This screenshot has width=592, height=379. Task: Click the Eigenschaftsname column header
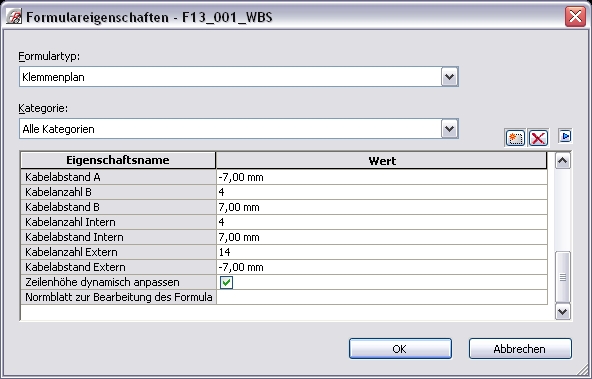(118, 160)
